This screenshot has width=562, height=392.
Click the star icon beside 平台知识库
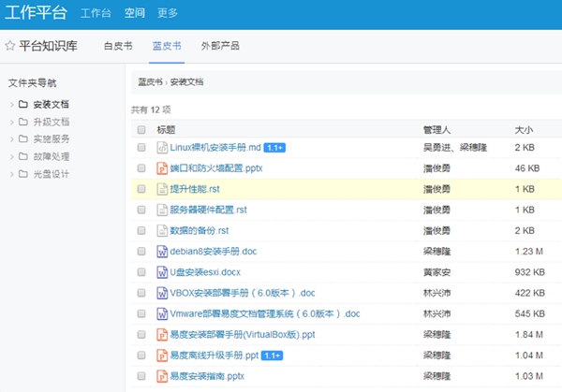point(9,45)
